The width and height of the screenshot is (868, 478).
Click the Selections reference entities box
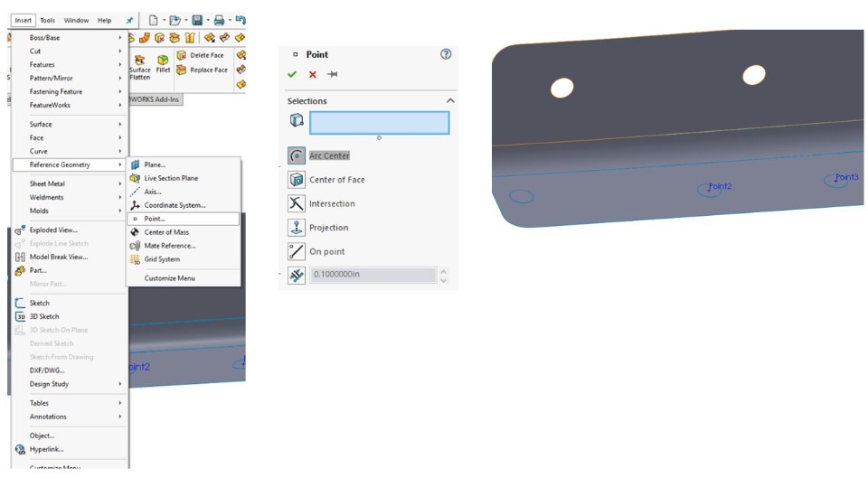point(379,123)
